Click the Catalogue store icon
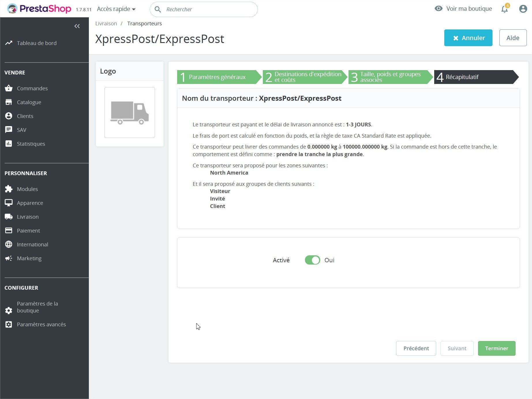Screen dimensions: 532x399 [9, 102]
